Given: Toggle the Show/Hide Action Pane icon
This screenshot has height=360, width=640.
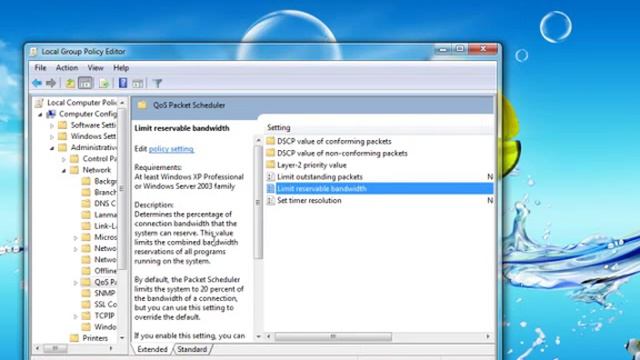Looking at the screenshot, I should 138,84.
